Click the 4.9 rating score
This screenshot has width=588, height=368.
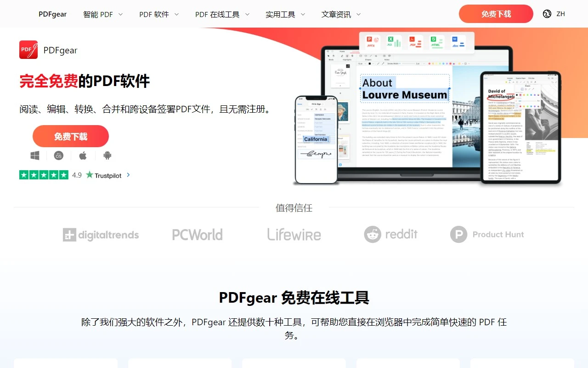click(77, 175)
